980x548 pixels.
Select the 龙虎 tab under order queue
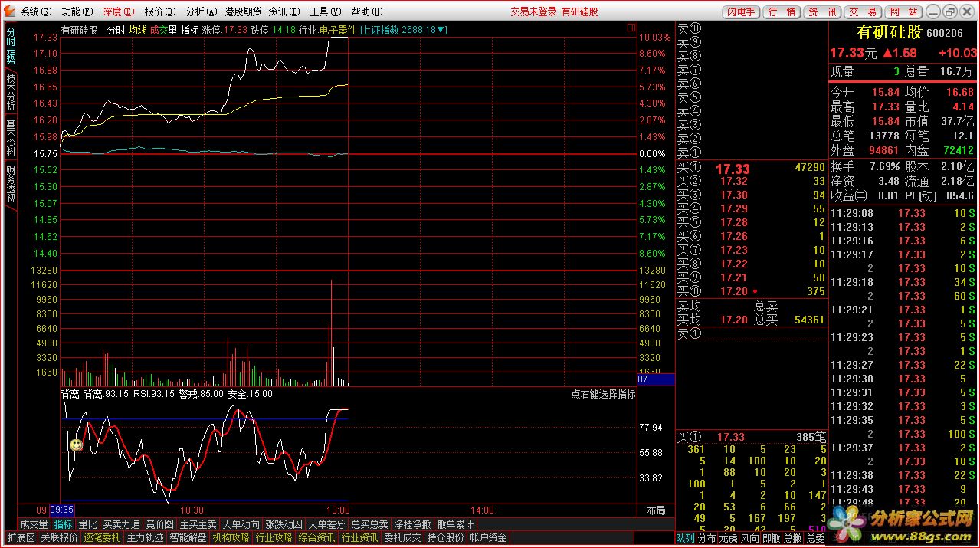[728, 539]
